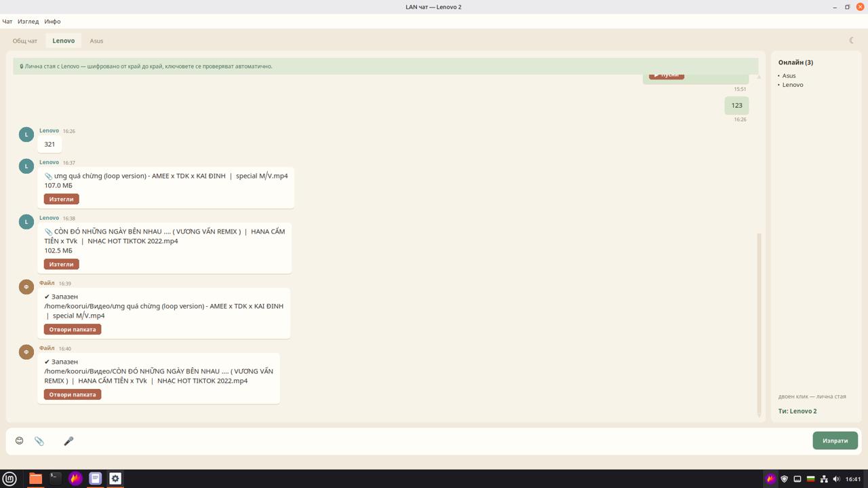The width and height of the screenshot is (868, 488).
Task: Open the Bulgarian keyboard layout indicator
Action: click(810, 479)
